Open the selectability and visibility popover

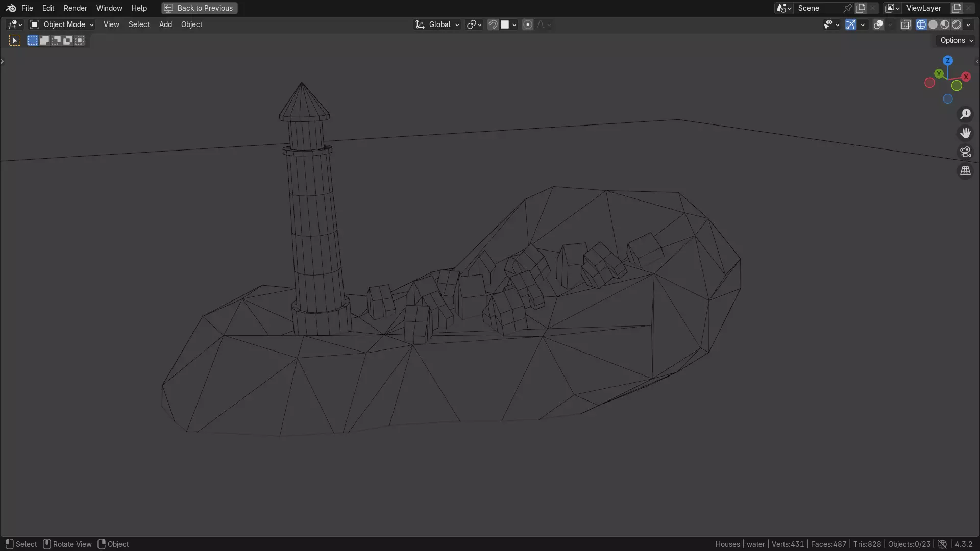pyautogui.click(x=831, y=24)
